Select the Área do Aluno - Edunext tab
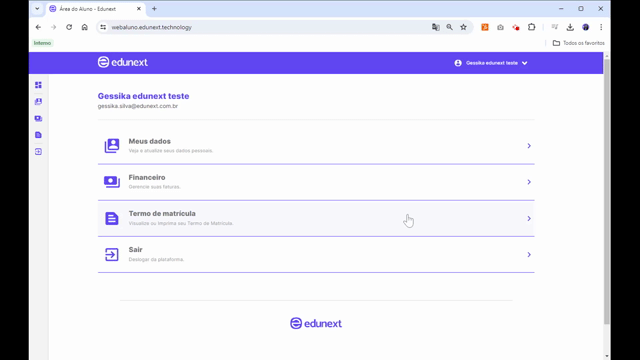 (95, 9)
